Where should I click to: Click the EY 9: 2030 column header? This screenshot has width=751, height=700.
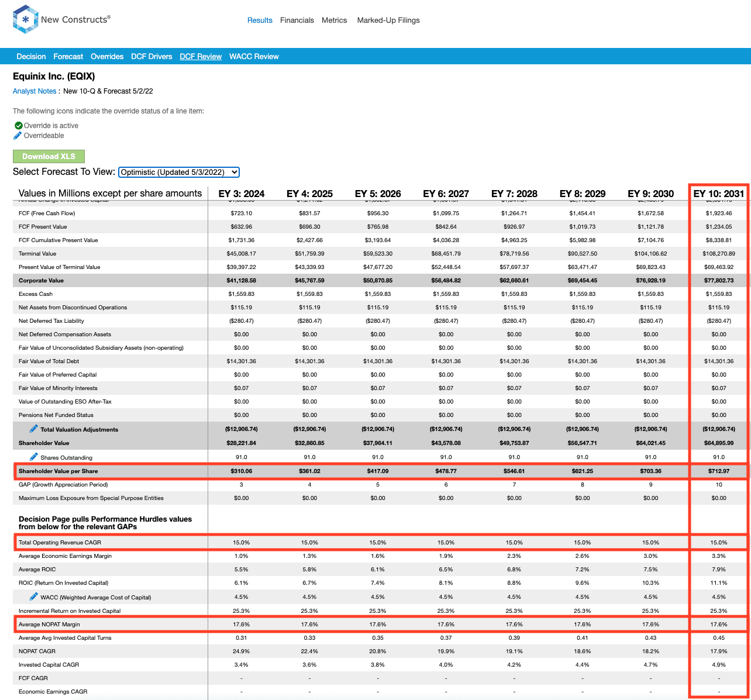(651, 194)
